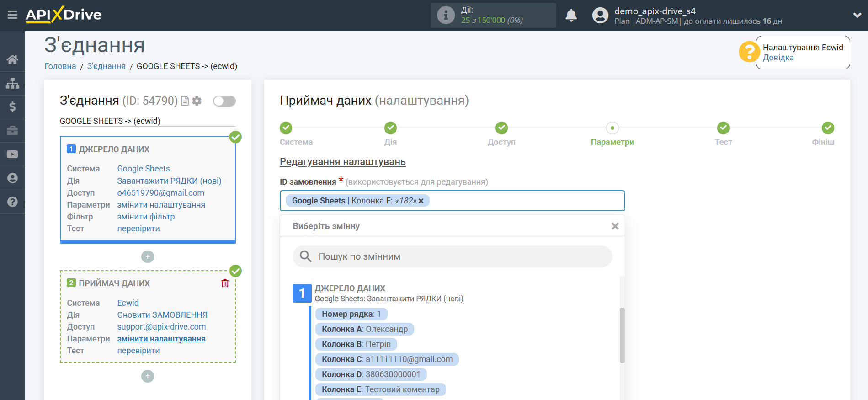Delete the data receiver with trash icon

tap(225, 283)
